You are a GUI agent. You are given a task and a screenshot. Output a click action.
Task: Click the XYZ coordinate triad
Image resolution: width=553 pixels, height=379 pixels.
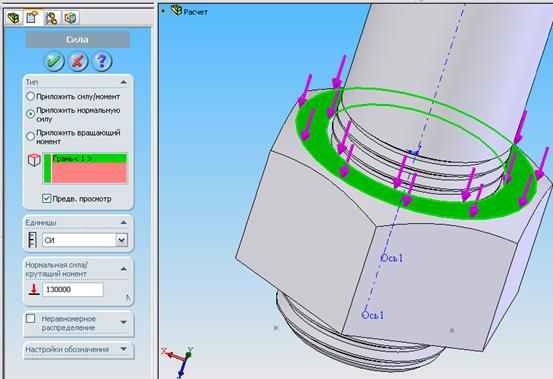click(x=179, y=361)
